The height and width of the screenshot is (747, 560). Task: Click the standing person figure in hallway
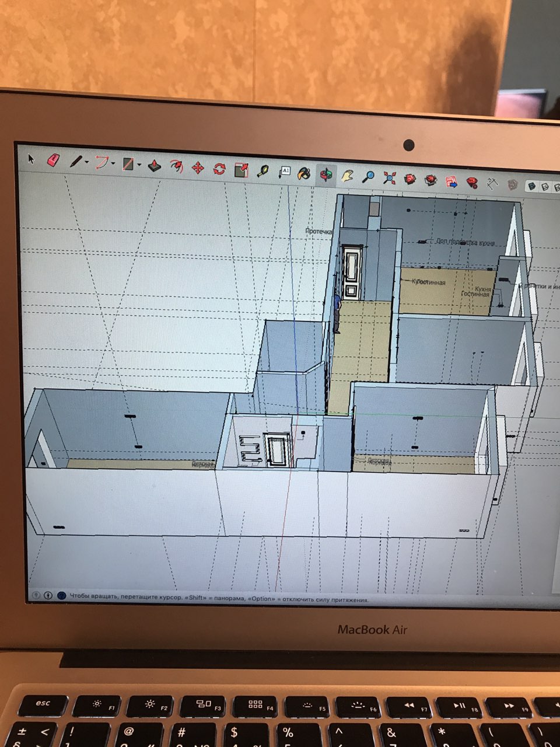(x=337, y=313)
